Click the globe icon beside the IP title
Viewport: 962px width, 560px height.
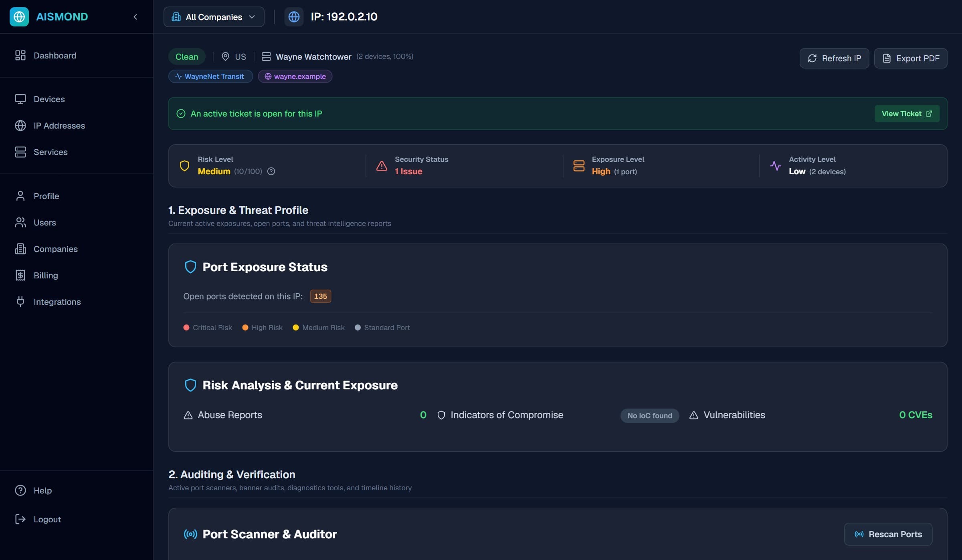click(x=294, y=17)
